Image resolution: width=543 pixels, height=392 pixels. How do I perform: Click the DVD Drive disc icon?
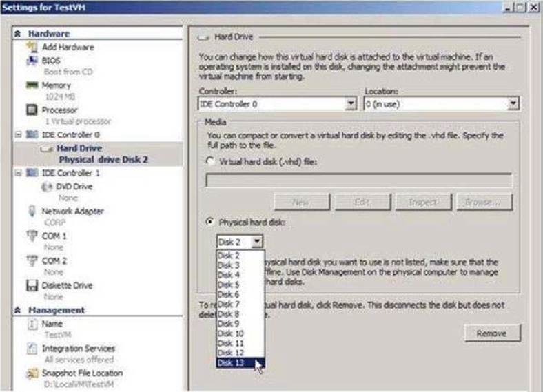click(47, 187)
